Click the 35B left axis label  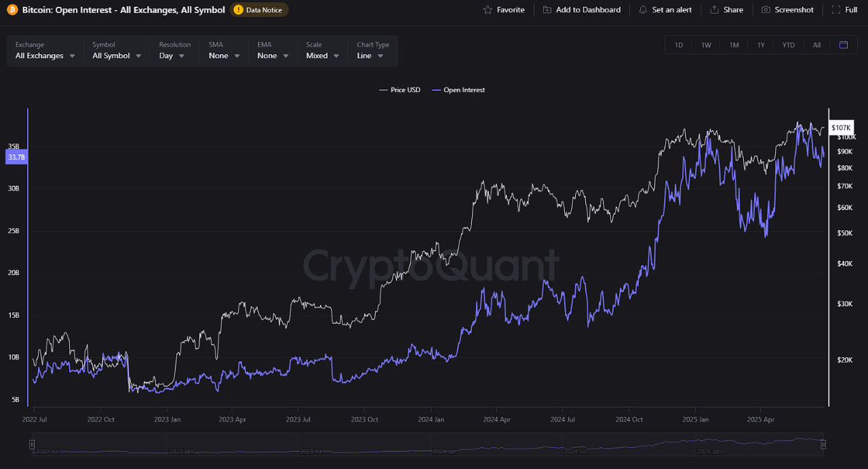pyautogui.click(x=14, y=146)
